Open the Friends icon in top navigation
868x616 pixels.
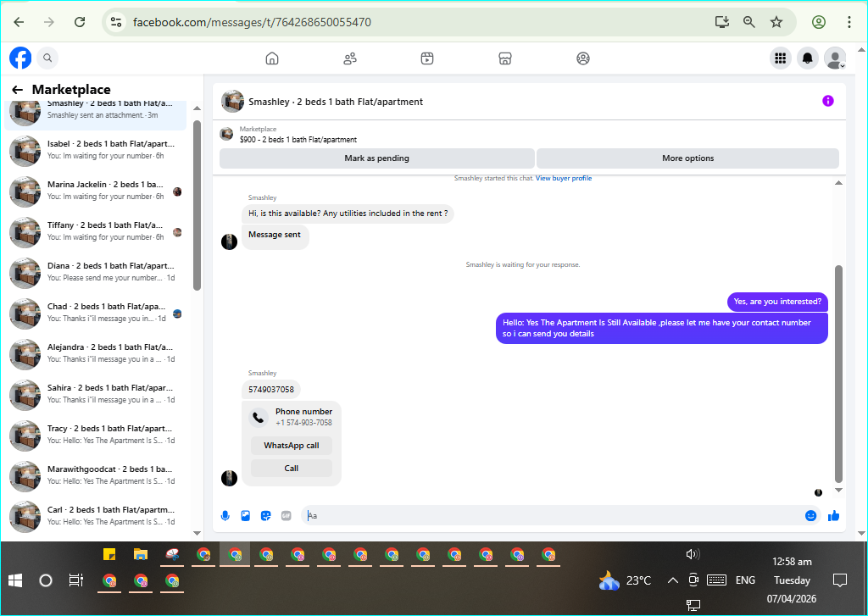(x=350, y=58)
